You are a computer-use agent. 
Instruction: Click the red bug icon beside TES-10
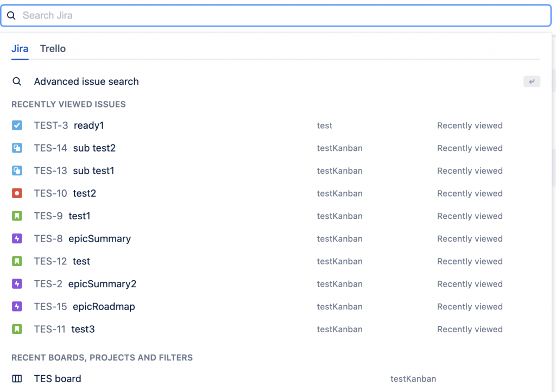[17, 193]
